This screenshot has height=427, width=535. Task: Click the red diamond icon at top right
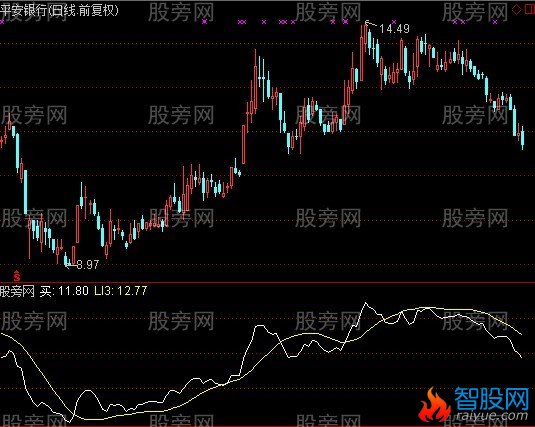(517, 10)
